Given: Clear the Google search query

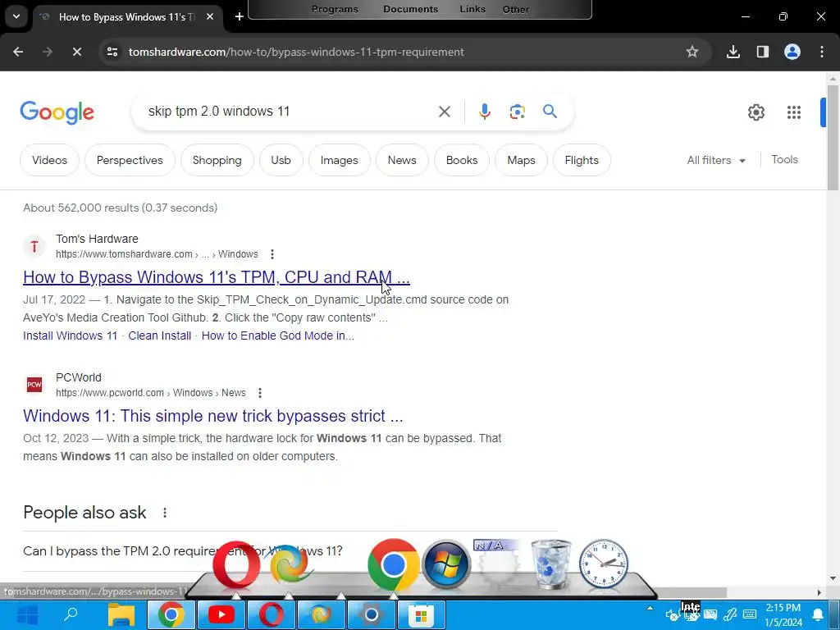Looking at the screenshot, I should pyautogui.click(x=444, y=112).
